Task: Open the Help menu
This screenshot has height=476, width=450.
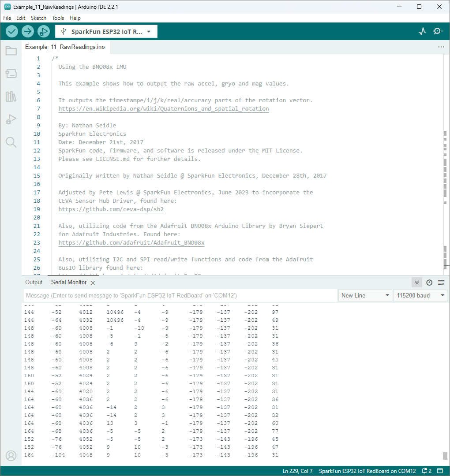Action: point(75,18)
